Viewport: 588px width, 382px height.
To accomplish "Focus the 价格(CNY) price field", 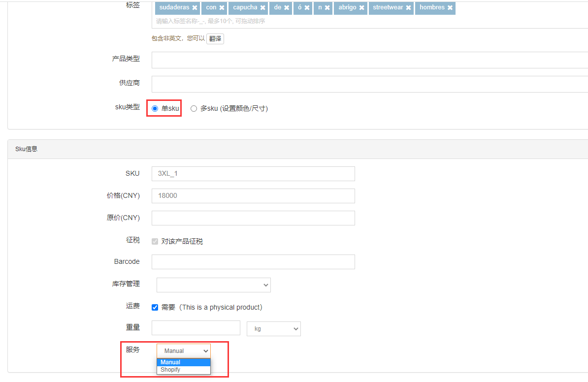I will coord(253,196).
